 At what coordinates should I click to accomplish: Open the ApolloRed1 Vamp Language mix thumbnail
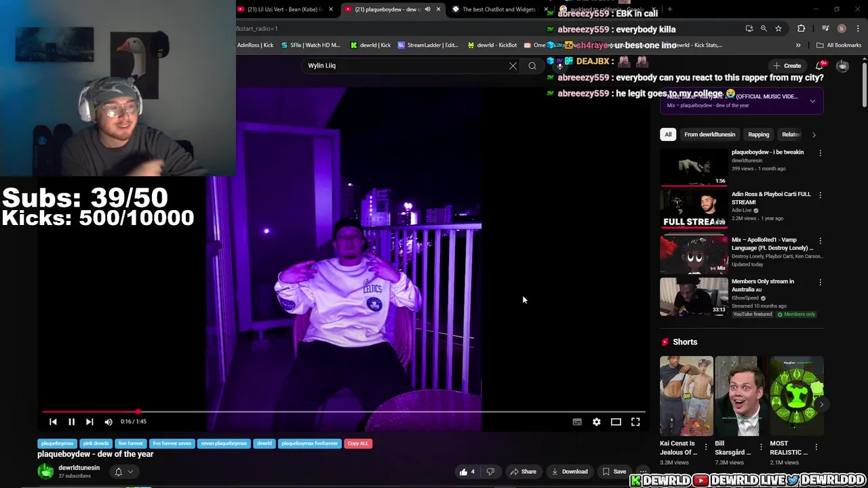tap(694, 253)
